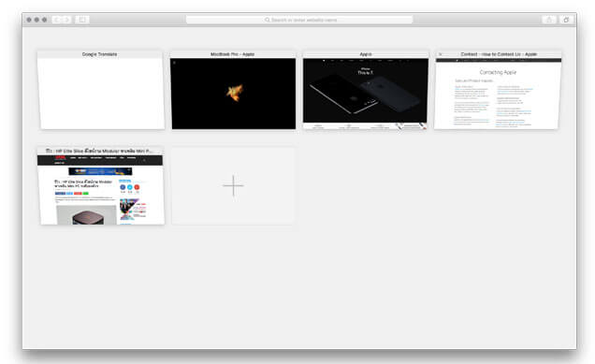The width and height of the screenshot is (595, 364).
Task: Open the Share button in toolbar
Action: click(x=549, y=20)
